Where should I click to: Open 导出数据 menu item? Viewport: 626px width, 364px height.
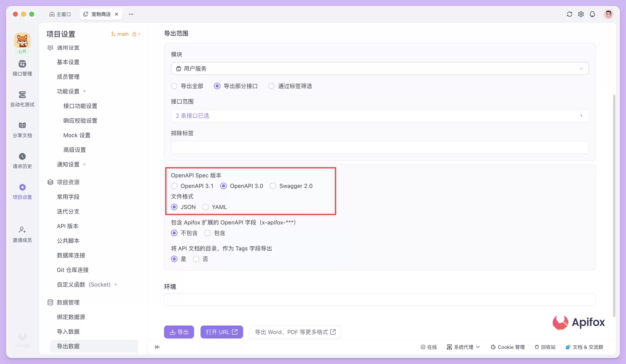[x=94, y=346]
